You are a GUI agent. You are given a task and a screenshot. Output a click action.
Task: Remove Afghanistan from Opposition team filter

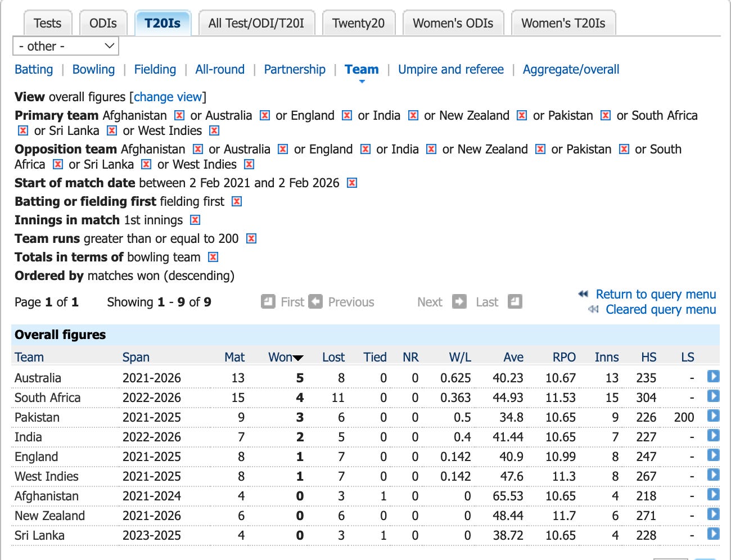tap(198, 149)
